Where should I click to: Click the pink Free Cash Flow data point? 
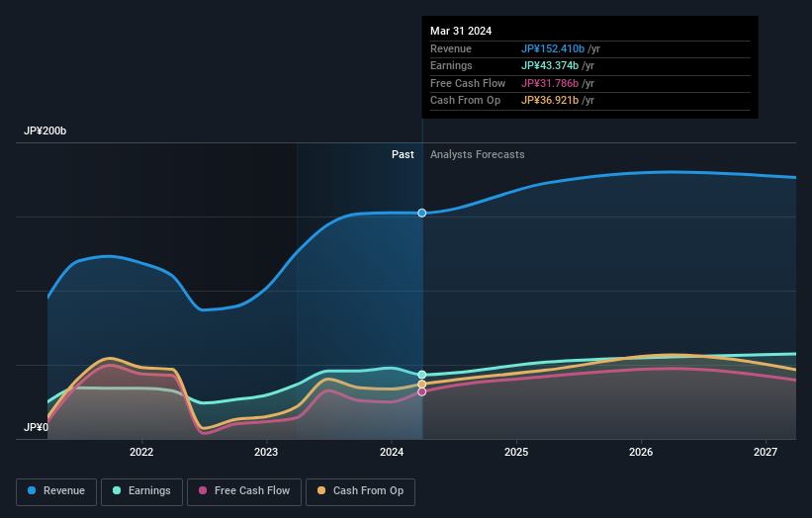click(x=422, y=391)
